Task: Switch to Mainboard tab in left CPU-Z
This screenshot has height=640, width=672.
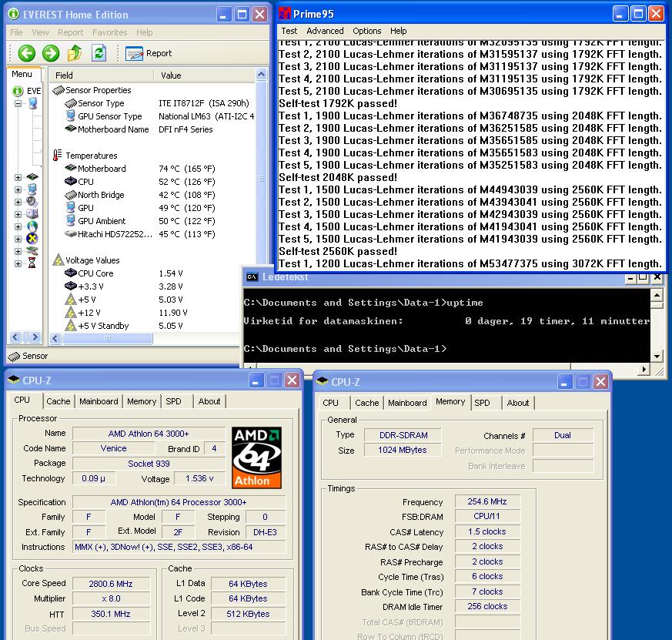Action: point(99,402)
